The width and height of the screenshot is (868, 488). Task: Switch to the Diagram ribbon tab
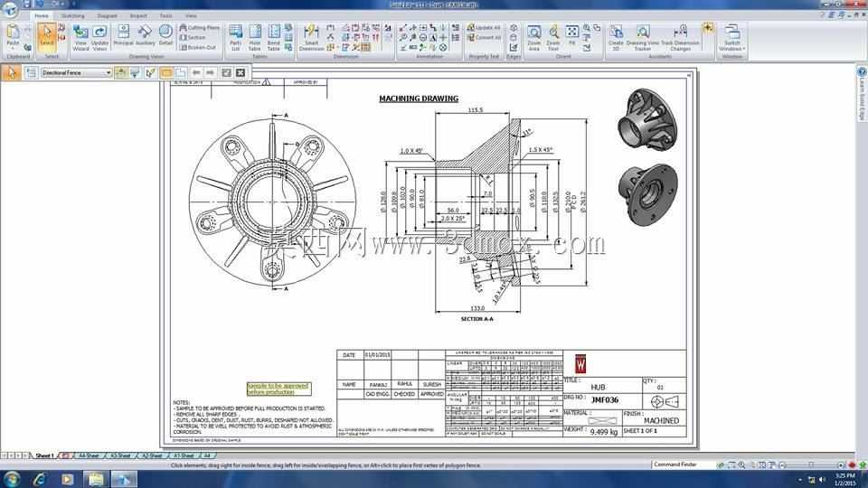click(x=107, y=15)
